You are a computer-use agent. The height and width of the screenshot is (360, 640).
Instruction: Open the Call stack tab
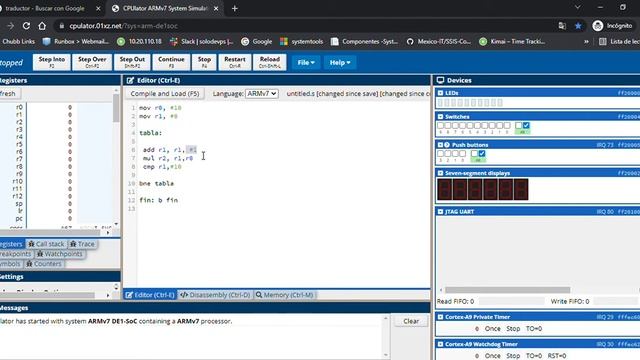[47, 244]
